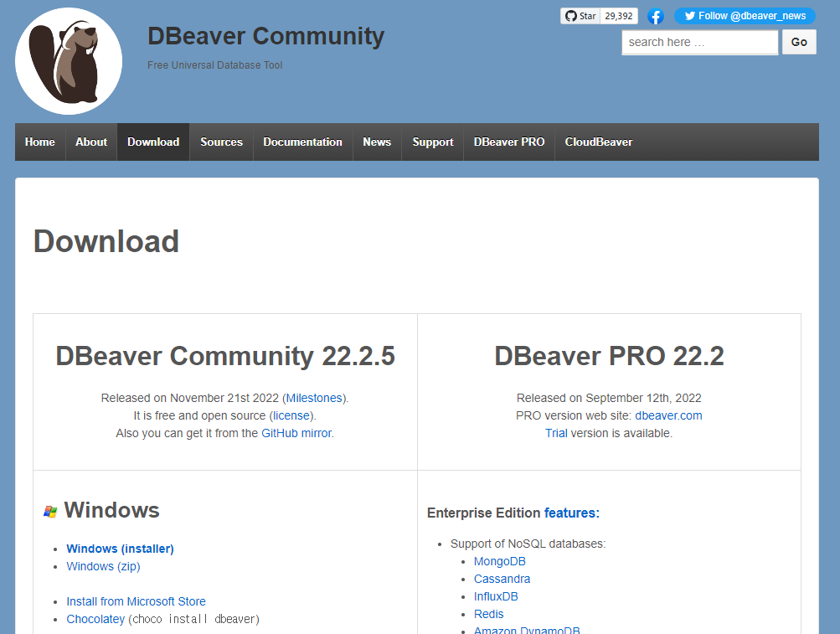The image size is (840, 634).
Task: Open Enterprise Edition features link
Action: (x=572, y=513)
